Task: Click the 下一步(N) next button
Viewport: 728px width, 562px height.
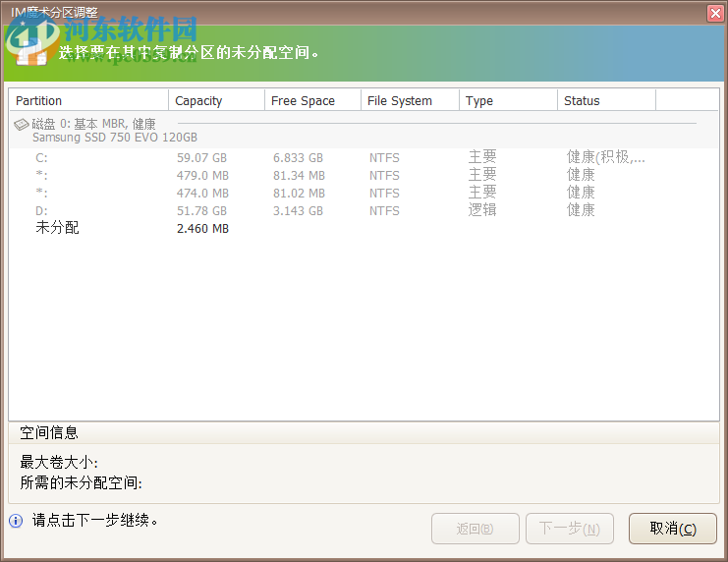Action: [570, 529]
